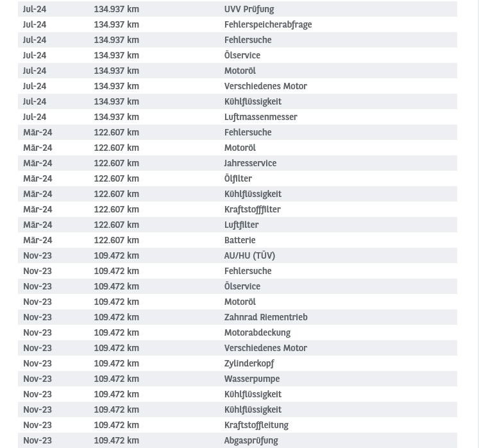479x448 pixels.
Task: Click the AU/HU (TÜV) row
Action: pos(237,255)
